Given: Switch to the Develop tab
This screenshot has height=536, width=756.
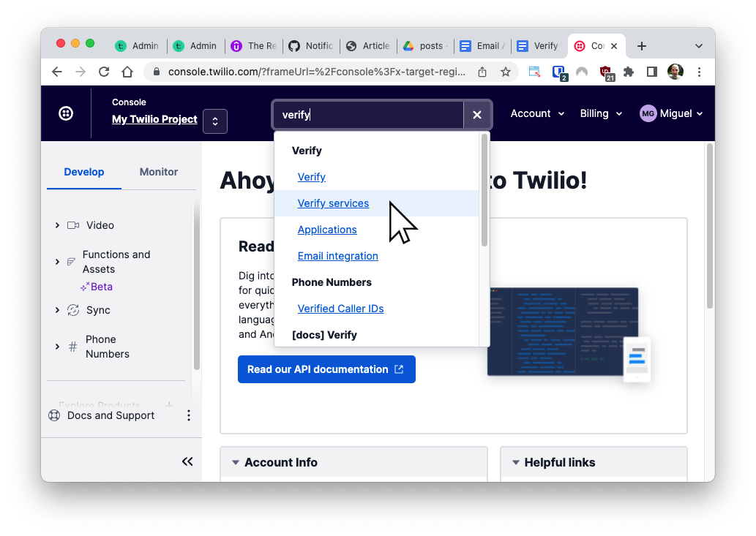Looking at the screenshot, I should pyautogui.click(x=84, y=172).
